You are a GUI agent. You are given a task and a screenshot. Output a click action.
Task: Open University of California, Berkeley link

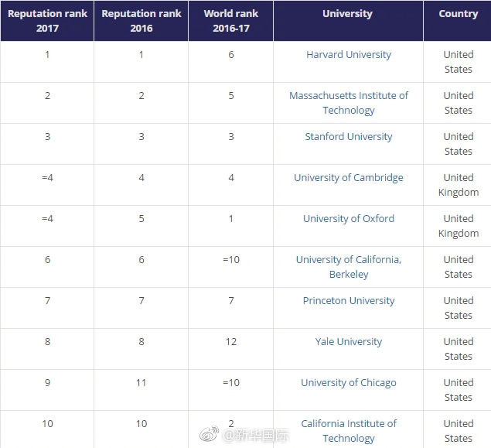point(349,267)
